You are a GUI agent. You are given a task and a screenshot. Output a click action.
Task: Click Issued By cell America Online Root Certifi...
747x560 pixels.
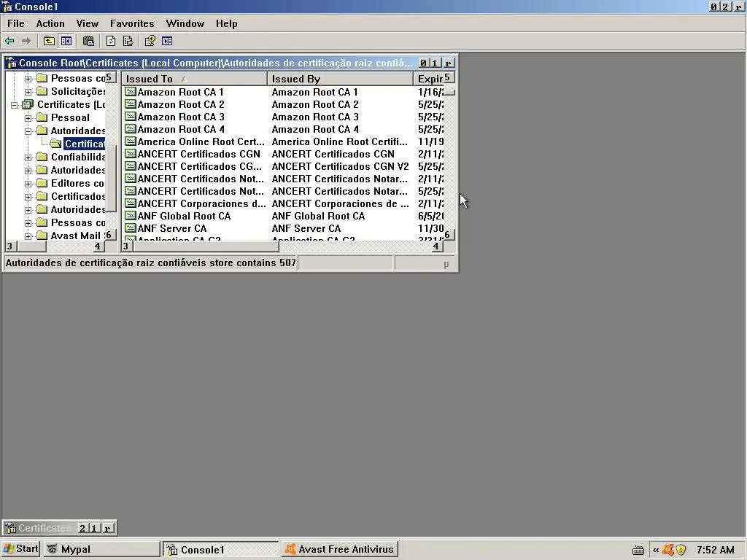click(x=340, y=141)
